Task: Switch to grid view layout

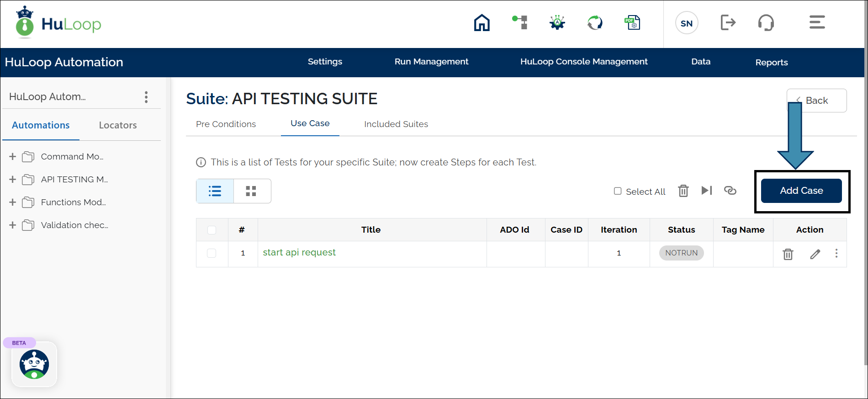Action: pos(251,191)
